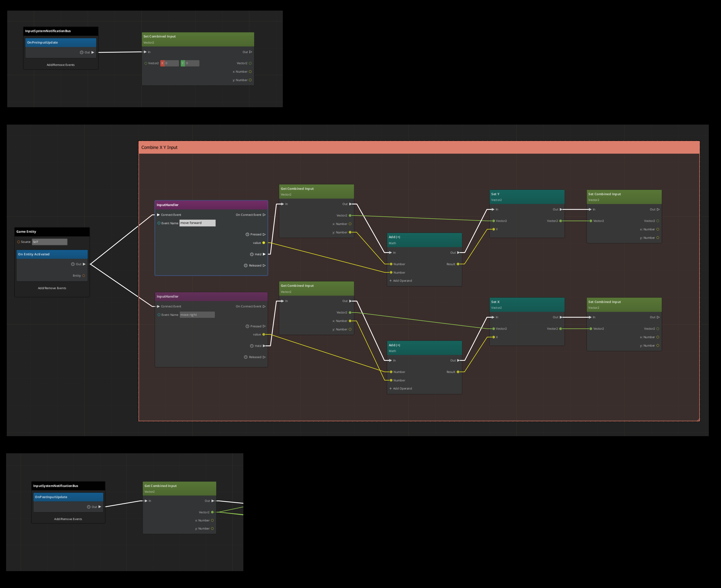721x588 pixels.
Task: Click the Vector2 output pin on Get Combined Input
Action: point(350,215)
